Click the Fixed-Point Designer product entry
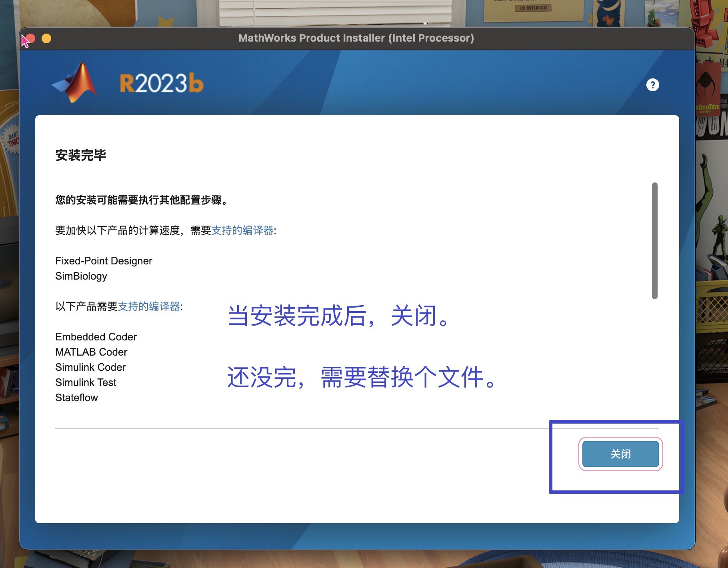The height and width of the screenshot is (568, 728). point(103,261)
